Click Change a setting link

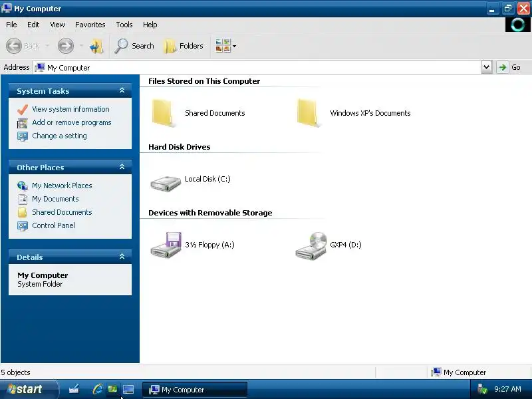(x=59, y=136)
